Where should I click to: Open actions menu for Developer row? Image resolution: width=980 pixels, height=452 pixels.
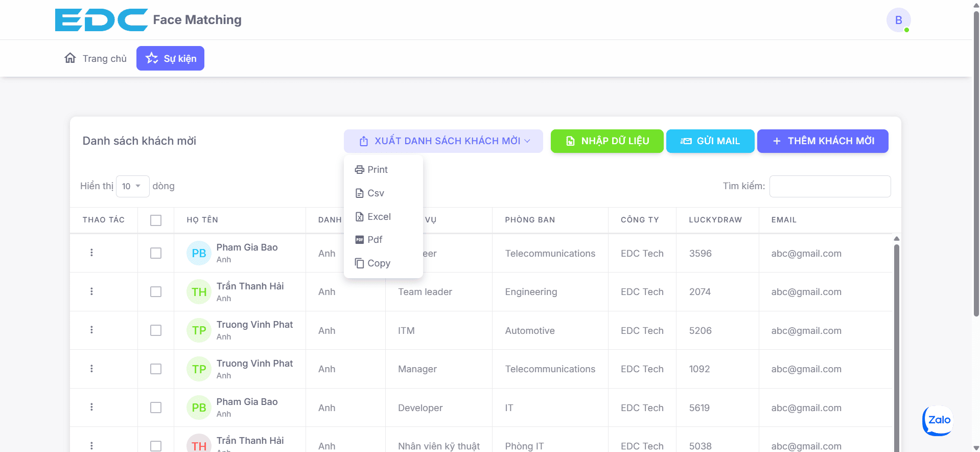tap(91, 407)
